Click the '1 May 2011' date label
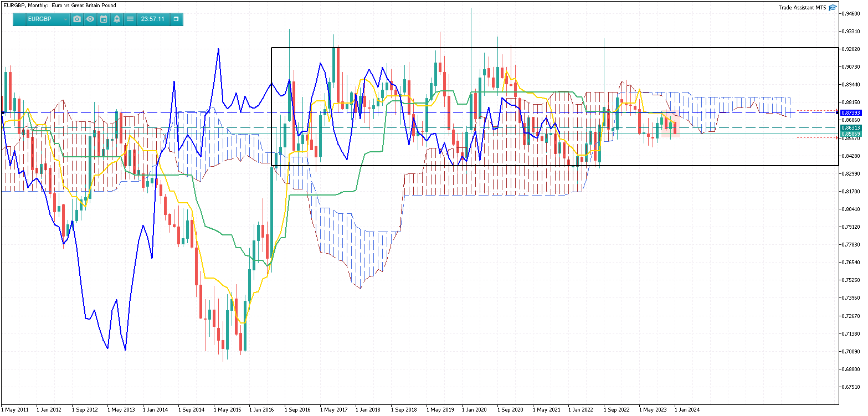Viewport: 868px width, 416px height. click(x=14, y=410)
